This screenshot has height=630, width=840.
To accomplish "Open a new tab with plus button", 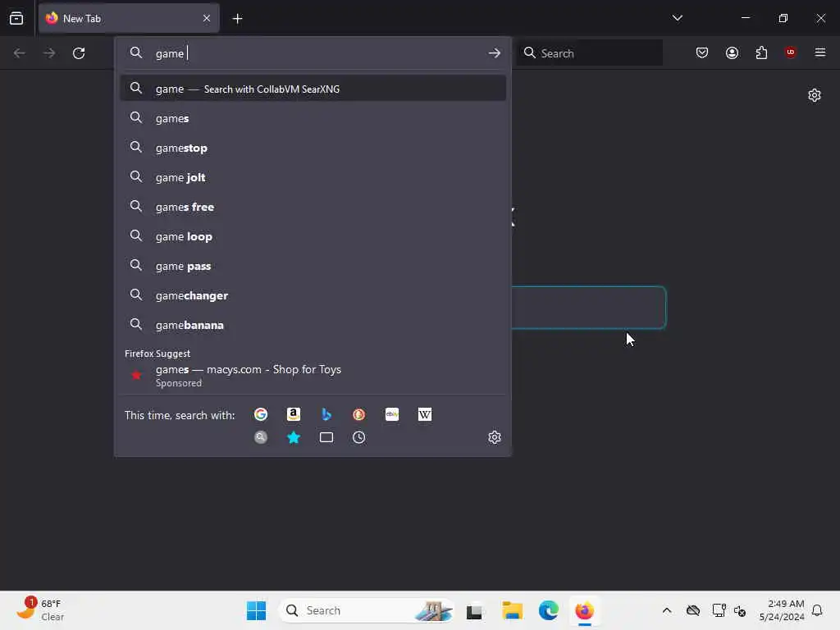I will click(x=237, y=19).
